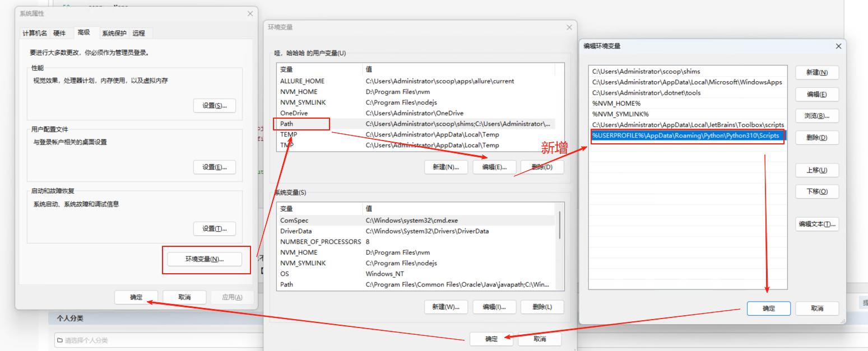Click 删除(L) for system variables
868x351 pixels.
tap(542, 307)
